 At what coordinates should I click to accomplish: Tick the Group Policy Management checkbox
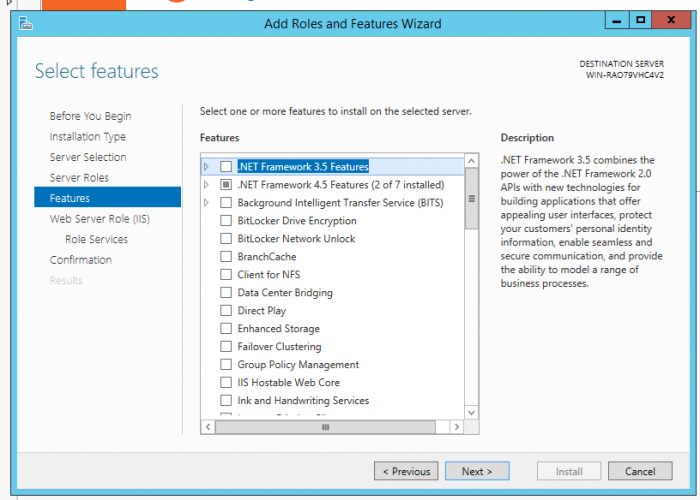(x=226, y=364)
